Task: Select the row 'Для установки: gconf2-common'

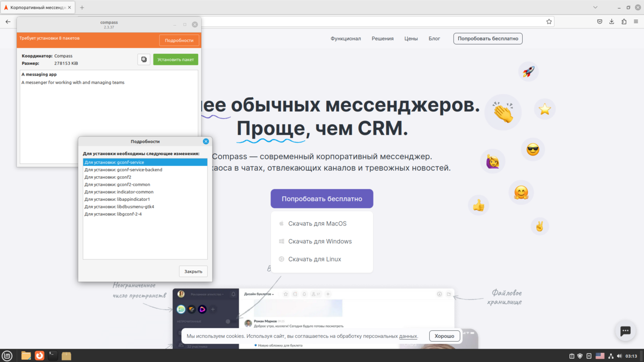Action: click(x=145, y=185)
